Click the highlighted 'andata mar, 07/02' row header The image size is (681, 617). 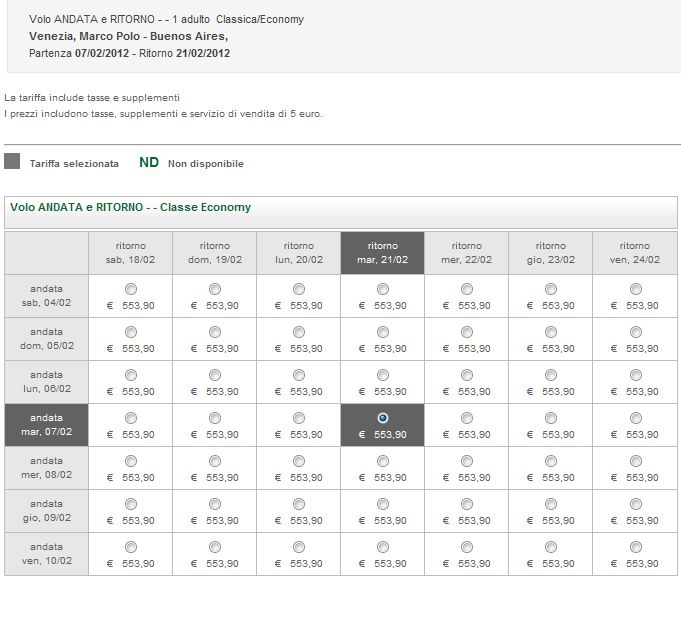(46, 425)
